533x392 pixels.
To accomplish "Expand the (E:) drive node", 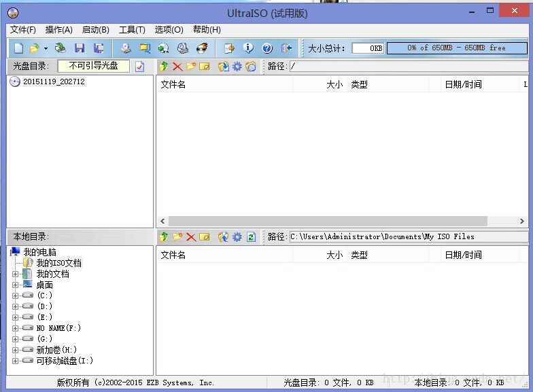I will 15,318.
